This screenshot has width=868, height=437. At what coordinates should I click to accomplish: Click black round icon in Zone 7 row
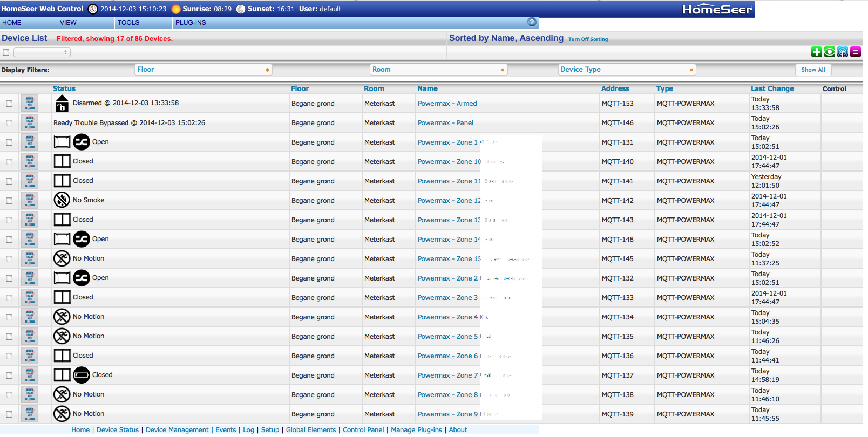point(82,375)
